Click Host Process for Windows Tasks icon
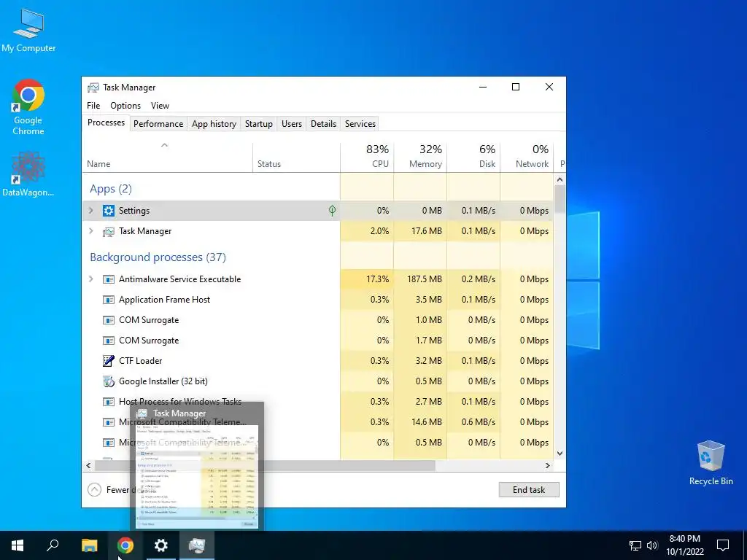Viewport: 747px width, 560px height. tap(109, 402)
